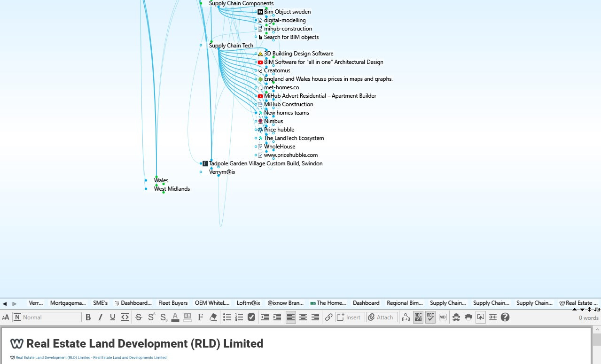Switch to Real Estate ... tab
The image size is (601, 364).
tap(578, 303)
